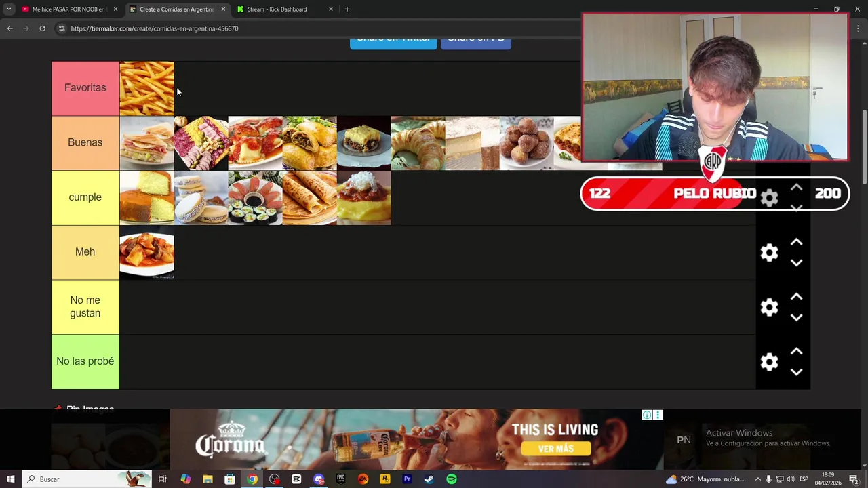Screen dimensions: 868x488
Task: Select the french fries image in Favoritas
Action: (x=146, y=88)
